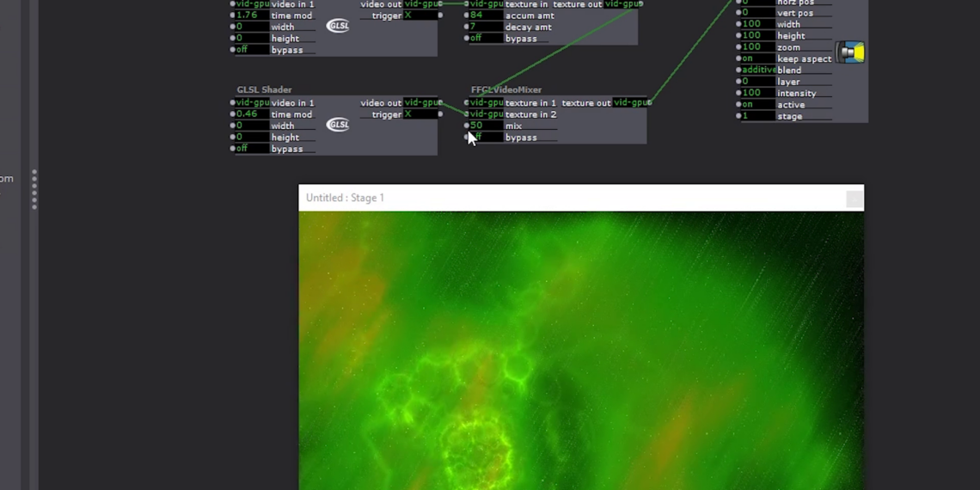Click the vertical dotted panel resize handle
This screenshot has width=980, height=490.
(x=34, y=189)
